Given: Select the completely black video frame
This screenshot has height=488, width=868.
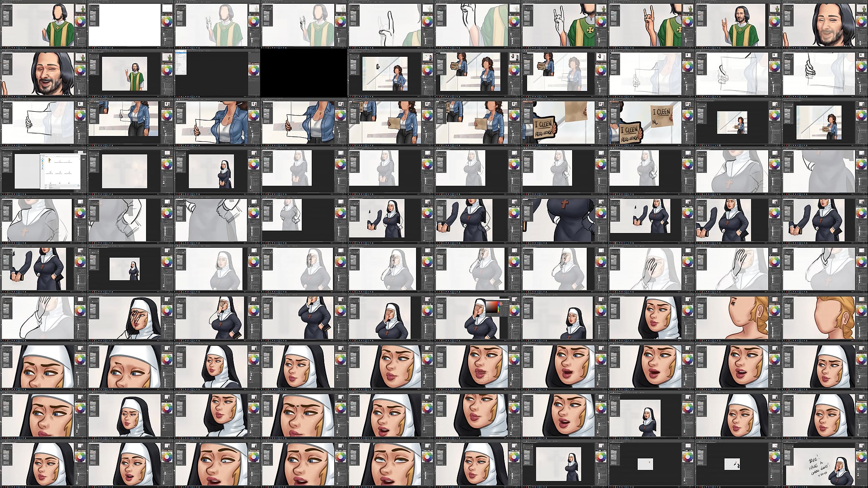Looking at the screenshot, I should click(x=303, y=73).
